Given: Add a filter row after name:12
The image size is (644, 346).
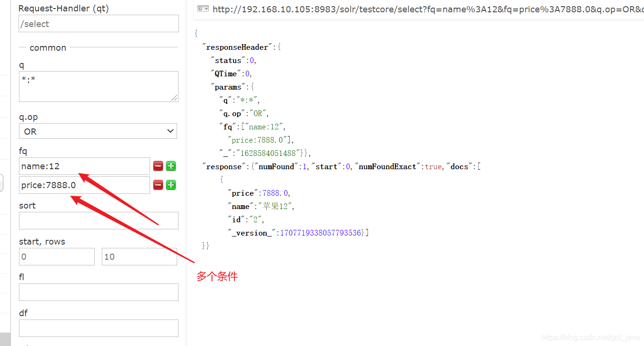Looking at the screenshot, I should point(171,166).
